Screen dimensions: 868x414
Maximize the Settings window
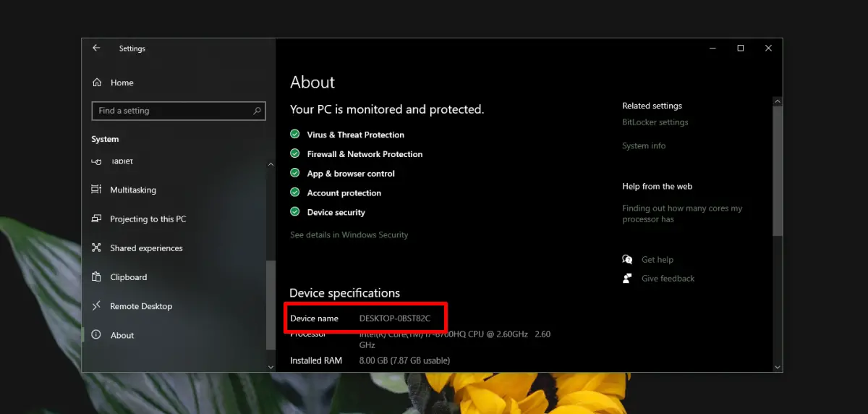[x=740, y=48]
